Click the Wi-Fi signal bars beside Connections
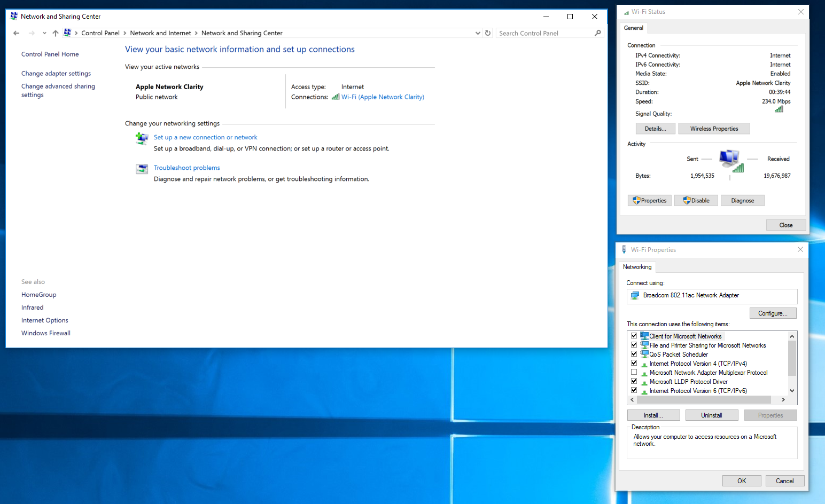 336,97
